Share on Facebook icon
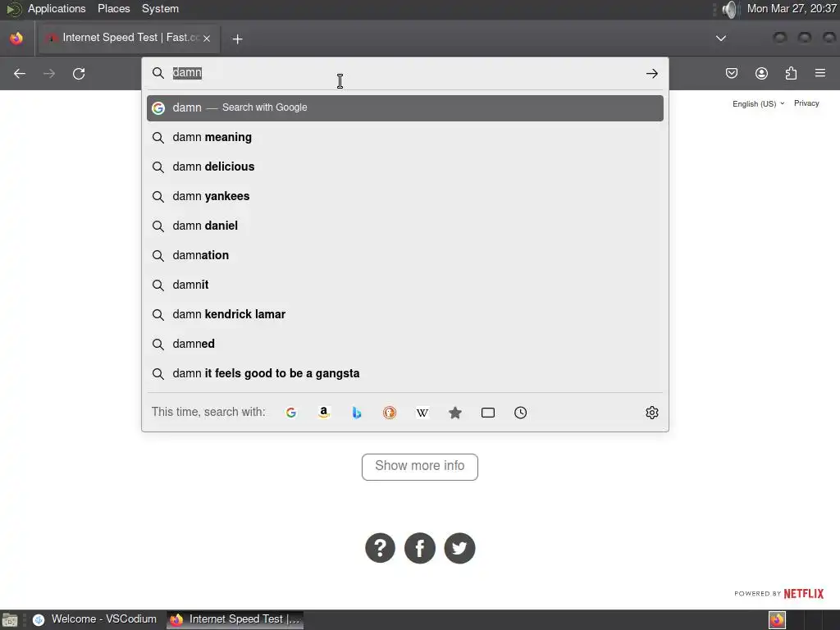This screenshot has height=630, width=840. (x=419, y=548)
